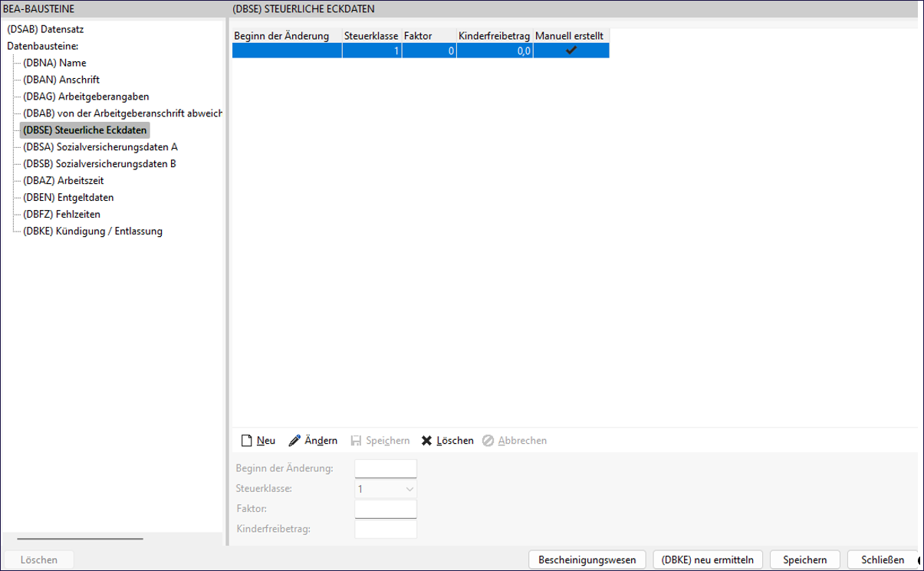
Task: Click the Neu new-record icon
Action: 246,441
